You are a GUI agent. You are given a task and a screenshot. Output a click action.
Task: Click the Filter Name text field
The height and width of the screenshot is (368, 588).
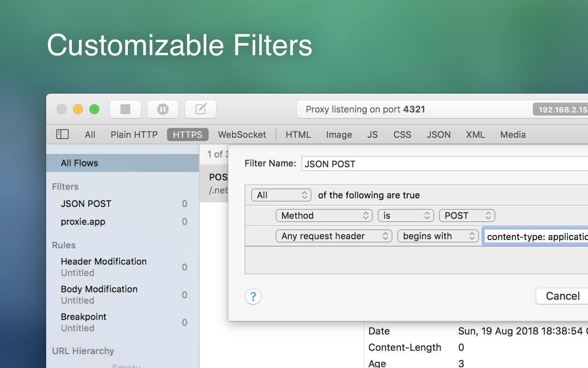[445, 164]
